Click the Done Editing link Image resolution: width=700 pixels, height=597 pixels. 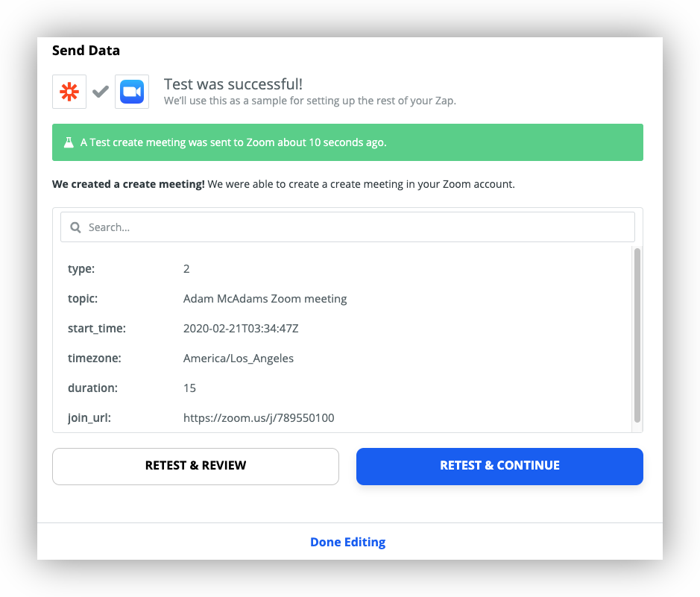pos(347,542)
